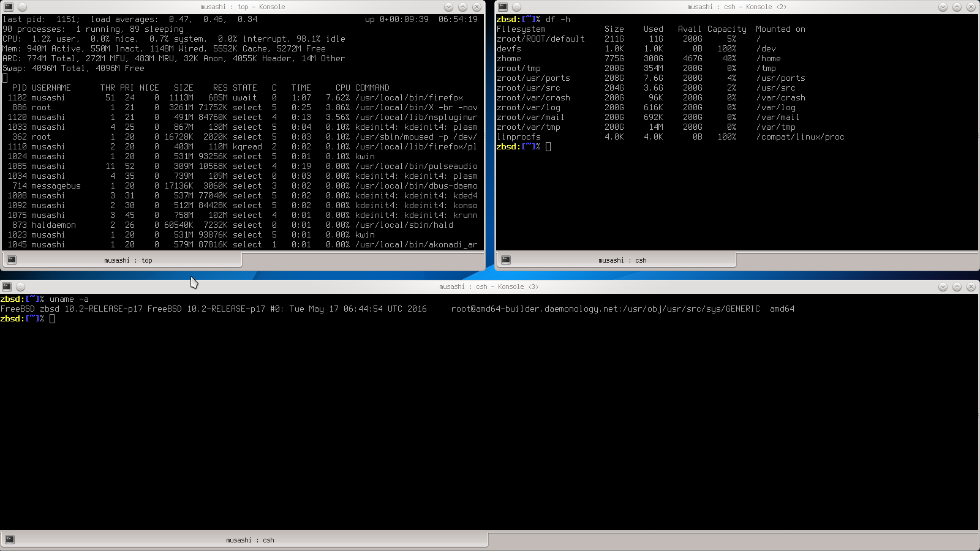Maximize the Konsole <2> window

pyautogui.click(x=957, y=7)
